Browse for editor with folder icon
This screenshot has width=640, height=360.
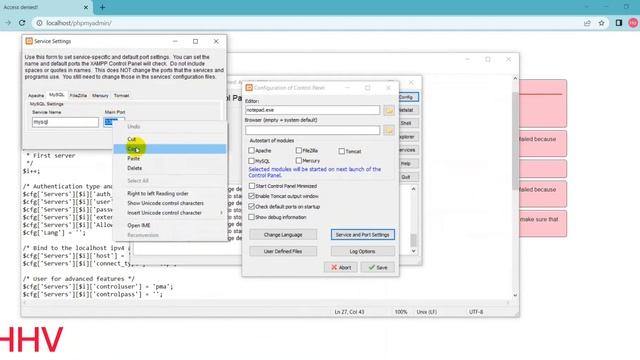coord(389,110)
